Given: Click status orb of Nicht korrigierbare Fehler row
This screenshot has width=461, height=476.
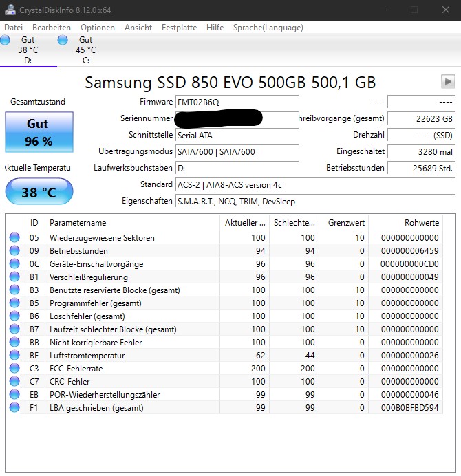Looking at the screenshot, I should click(x=14, y=342).
